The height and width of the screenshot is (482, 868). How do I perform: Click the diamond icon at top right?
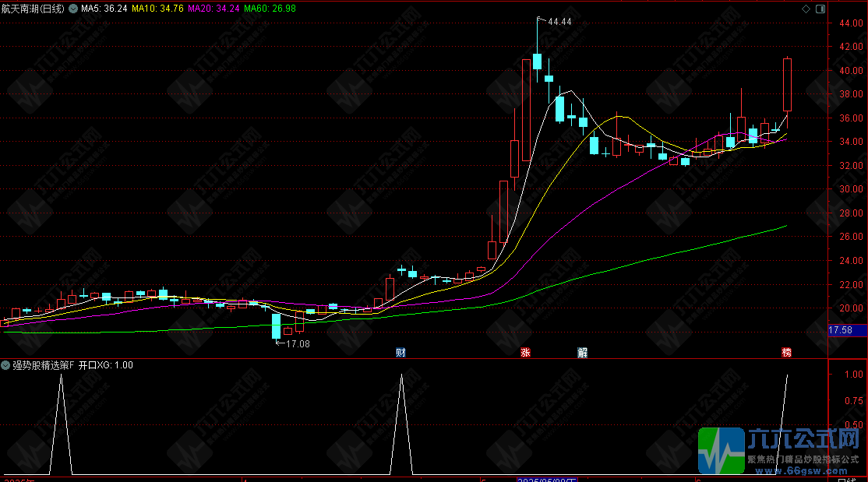(806, 9)
